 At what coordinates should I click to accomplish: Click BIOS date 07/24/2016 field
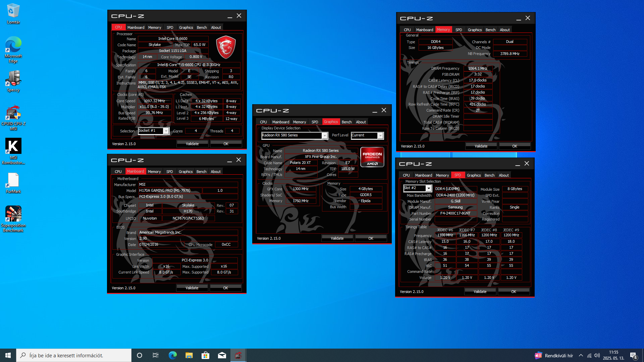click(161, 244)
